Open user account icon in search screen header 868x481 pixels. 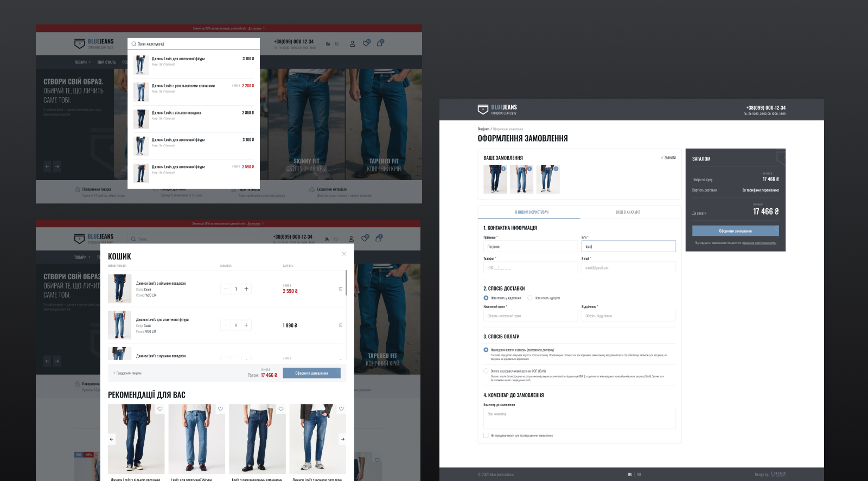click(352, 43)
